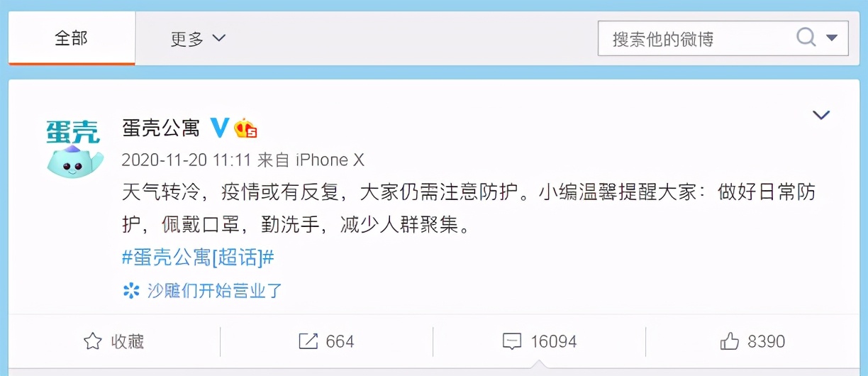Select the 全部 tab
The width and height of the screenshot is (868, 376).
click(72, 38)
